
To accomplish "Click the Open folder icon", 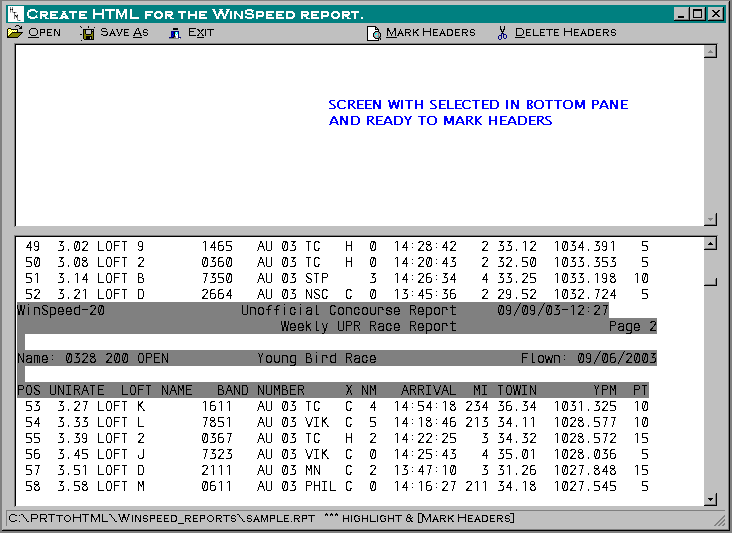I will coord(15,33).
